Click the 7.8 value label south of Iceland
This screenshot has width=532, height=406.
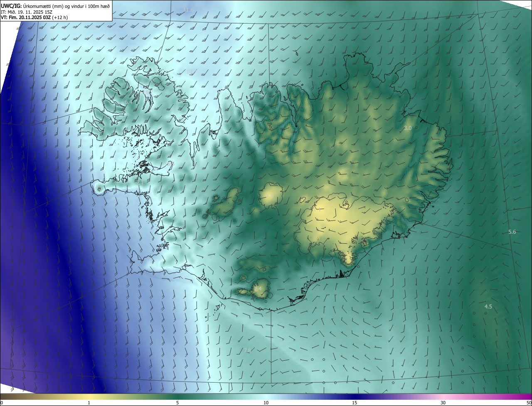tap(247, 351)
